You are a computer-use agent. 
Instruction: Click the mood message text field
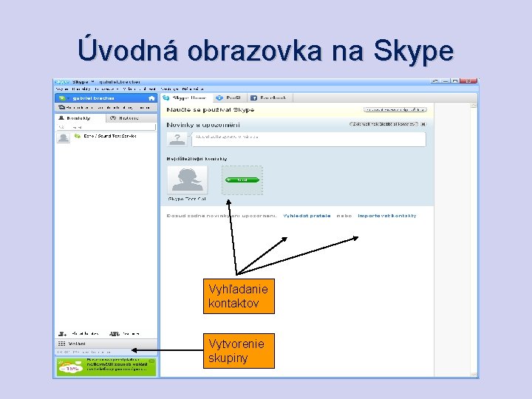tap(309, 140)
